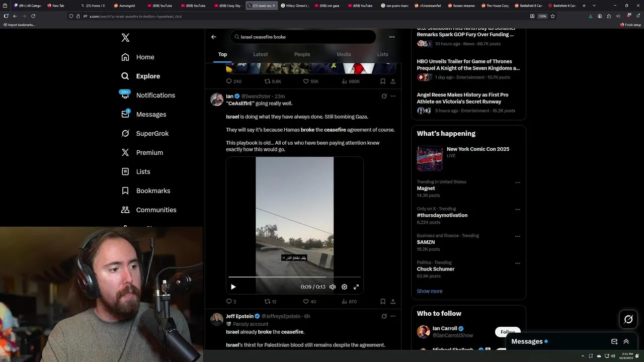Switch to the People tab
The height and width of the screenshot is (362, 644).
[302, 54]
